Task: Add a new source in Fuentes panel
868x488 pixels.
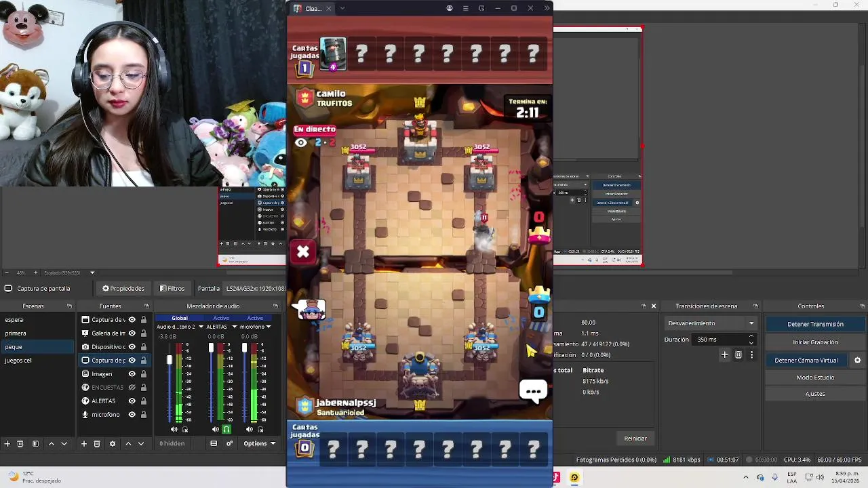Action: coord(83,443)
